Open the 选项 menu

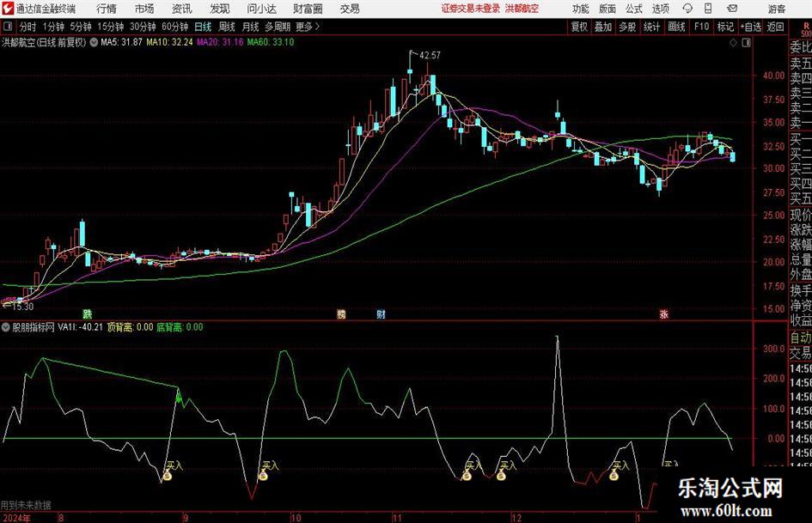coord(660,9)
